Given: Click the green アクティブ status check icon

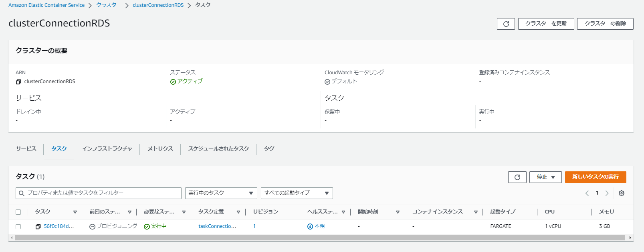Looking at the screenshot, I should [x=173, y=82].
